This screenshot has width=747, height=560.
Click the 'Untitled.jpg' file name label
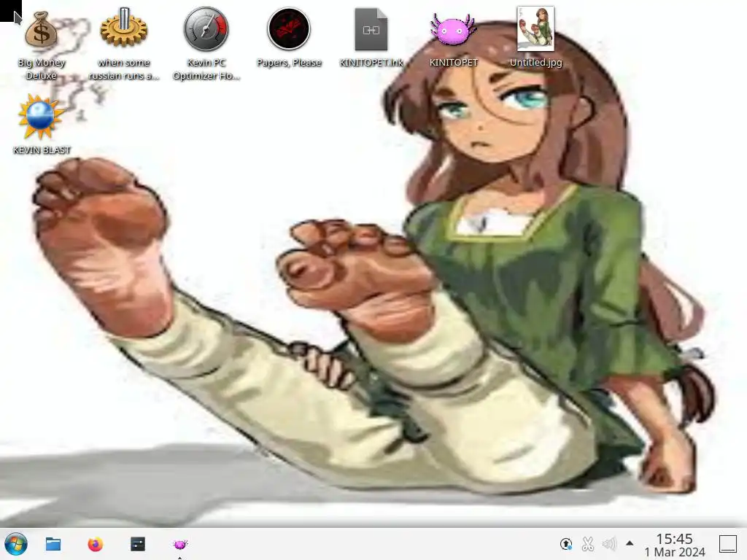(535, 63)
